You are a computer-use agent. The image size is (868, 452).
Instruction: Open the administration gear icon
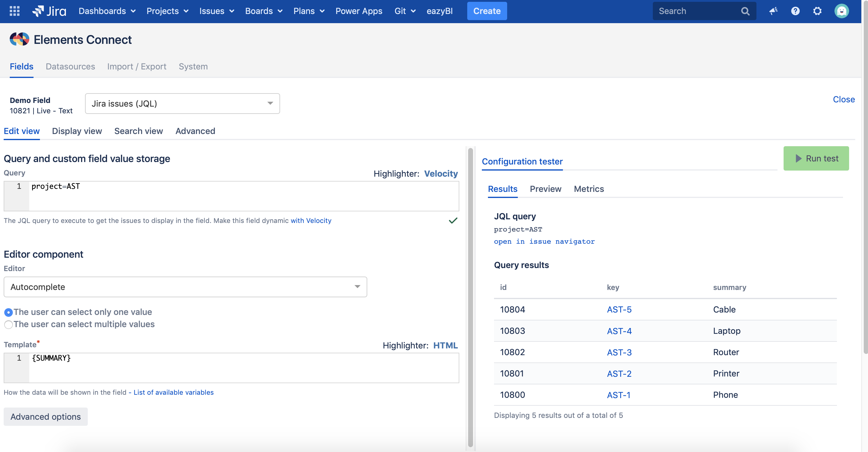coord(817,11)
